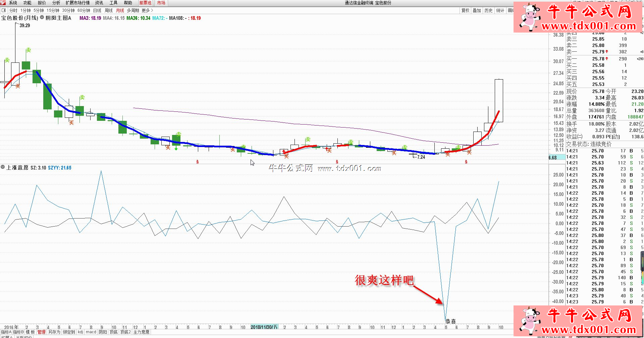
Task: Open the 工具 menu
Action: [x=113, y=3]
